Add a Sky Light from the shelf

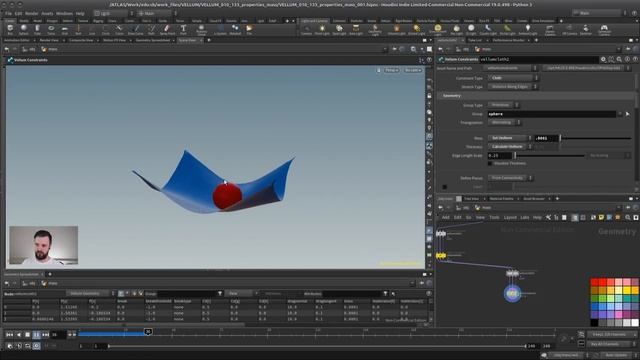456,29
